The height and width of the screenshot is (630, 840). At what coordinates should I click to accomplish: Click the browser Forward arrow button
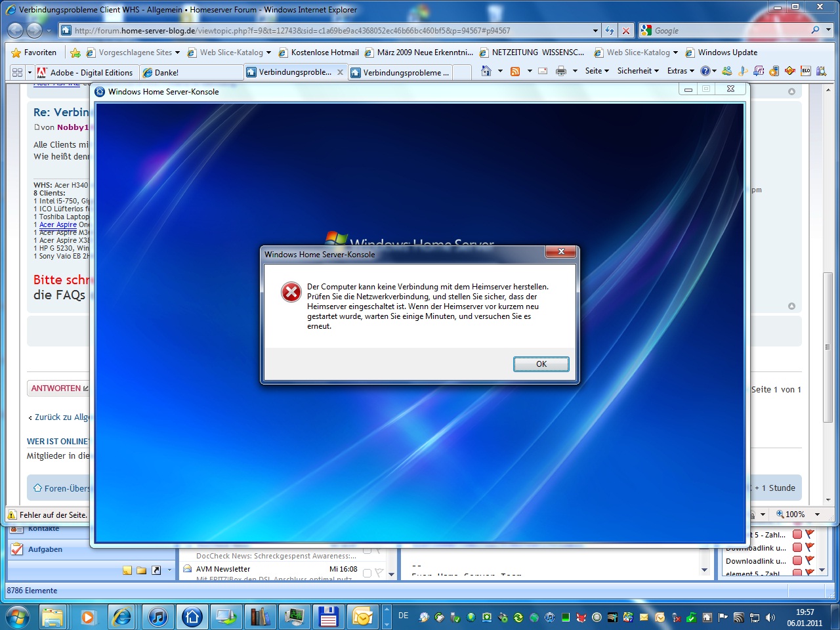tap(35, 30)
